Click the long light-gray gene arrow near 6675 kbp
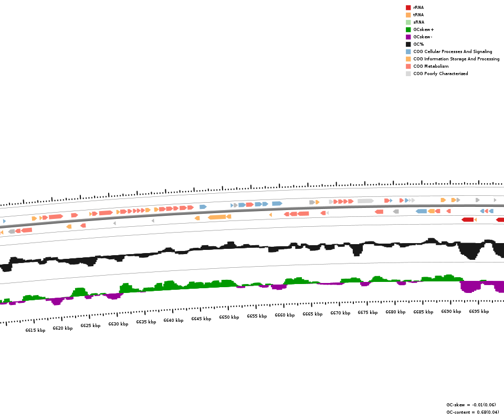This screenshot has width=504, height=420. pos(365,201)
